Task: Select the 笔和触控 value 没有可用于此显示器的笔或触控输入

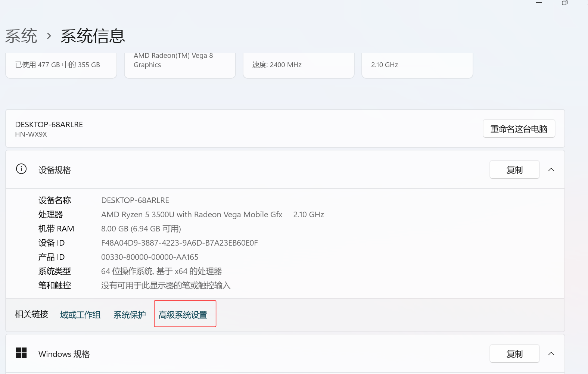Action: point(166,286)
